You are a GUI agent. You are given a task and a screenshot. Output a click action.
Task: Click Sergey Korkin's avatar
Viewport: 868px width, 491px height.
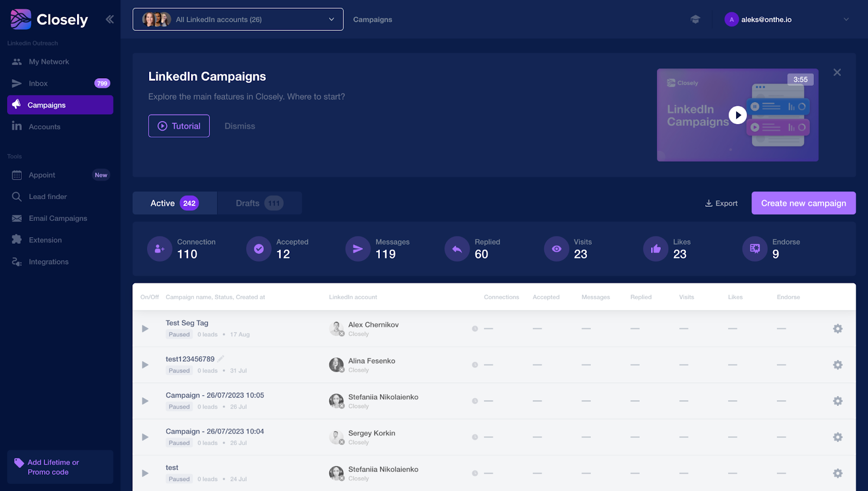coord(336,437)
